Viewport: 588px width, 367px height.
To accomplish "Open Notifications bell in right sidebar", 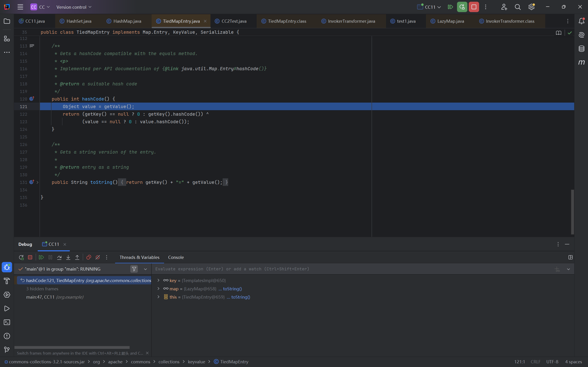I will click(582, 21).
